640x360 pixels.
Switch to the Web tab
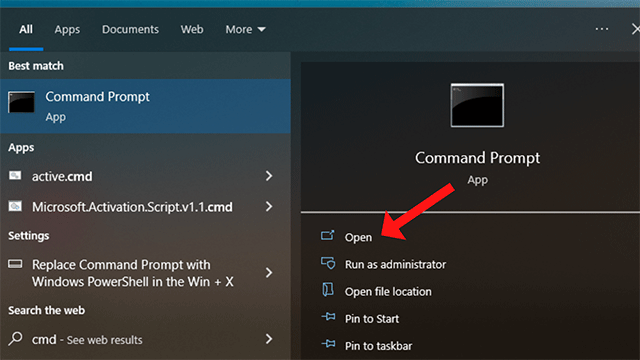(x=192, y=29)
